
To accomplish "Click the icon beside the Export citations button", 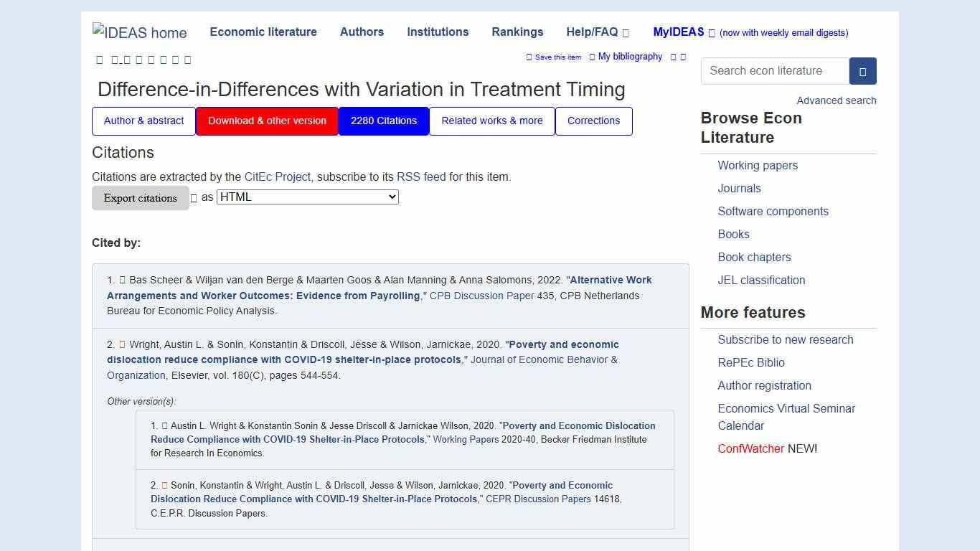I will [194, 197].
